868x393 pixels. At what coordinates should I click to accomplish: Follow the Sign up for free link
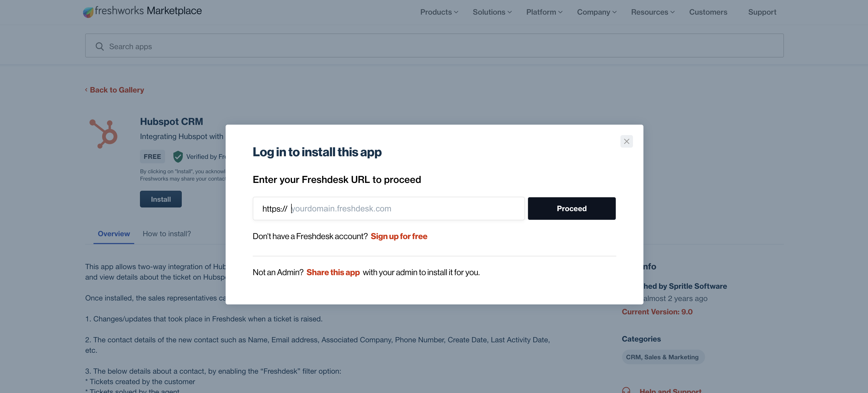click(x=399, y=236)
